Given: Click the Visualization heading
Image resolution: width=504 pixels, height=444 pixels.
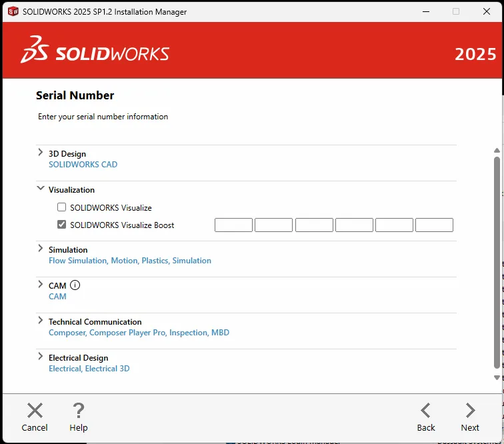Looking at the screenshot, I should [71, 190].
